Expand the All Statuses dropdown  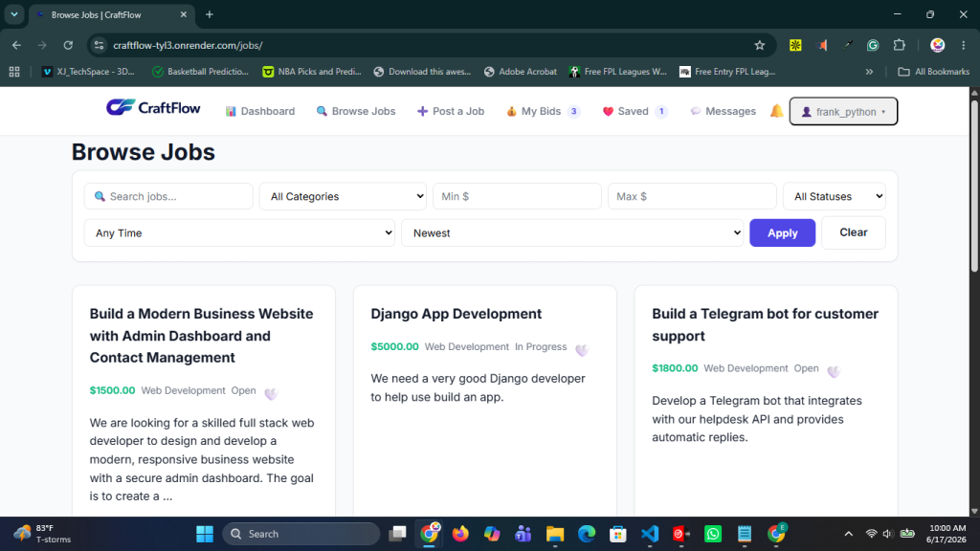pos(834,196)
